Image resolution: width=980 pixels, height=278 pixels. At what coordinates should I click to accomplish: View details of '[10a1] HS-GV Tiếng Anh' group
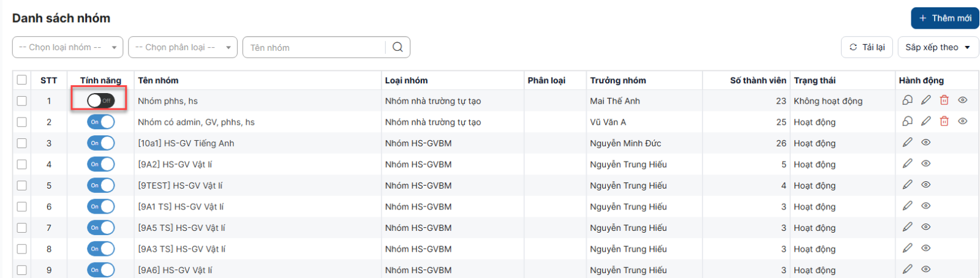click(x=925, y=143)
